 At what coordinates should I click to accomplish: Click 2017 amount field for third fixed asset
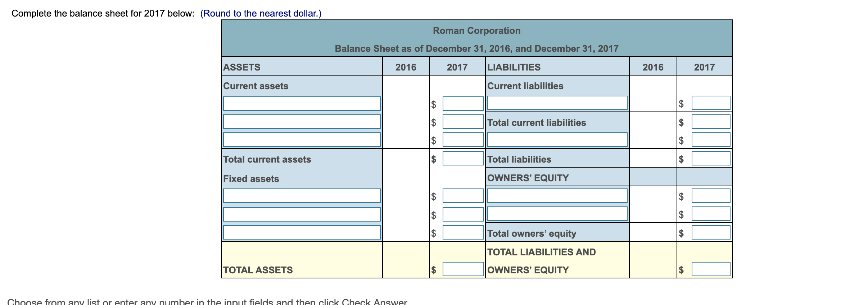pyautogui.click(x=463, y=232)
